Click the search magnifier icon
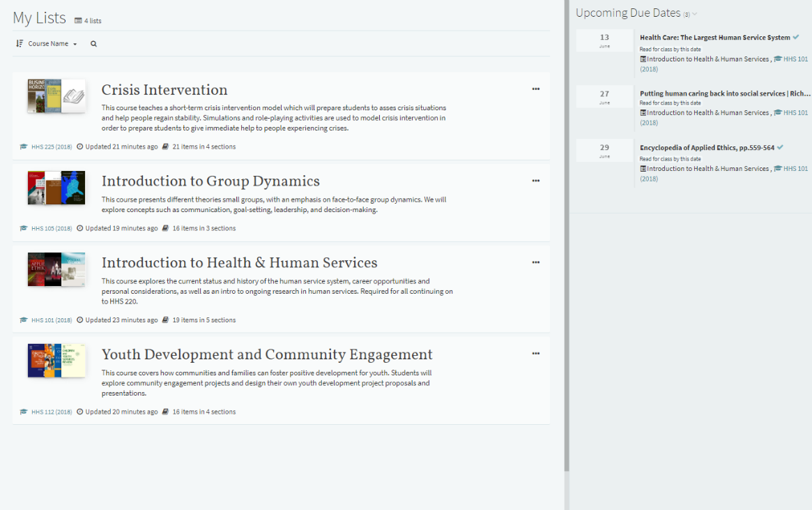 pyautogui.click(x=93, y=44)
